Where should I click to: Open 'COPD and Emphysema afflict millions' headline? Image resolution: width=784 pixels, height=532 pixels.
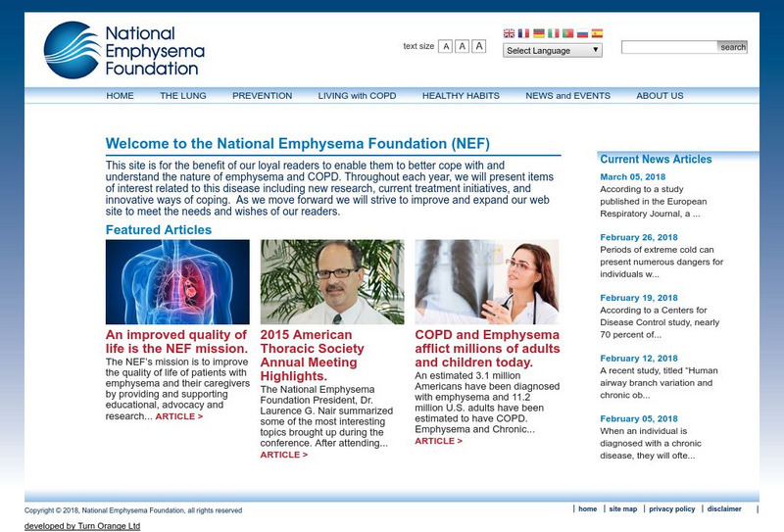(x=487, y=349)
